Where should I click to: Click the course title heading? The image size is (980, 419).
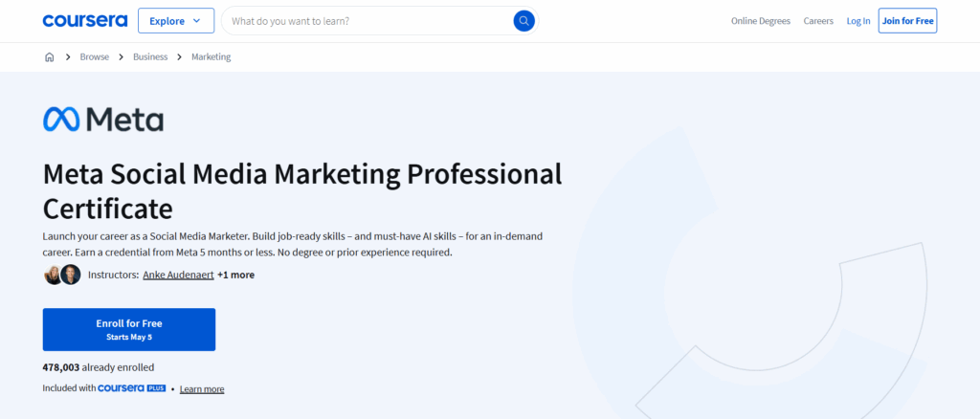coord(302,191)
